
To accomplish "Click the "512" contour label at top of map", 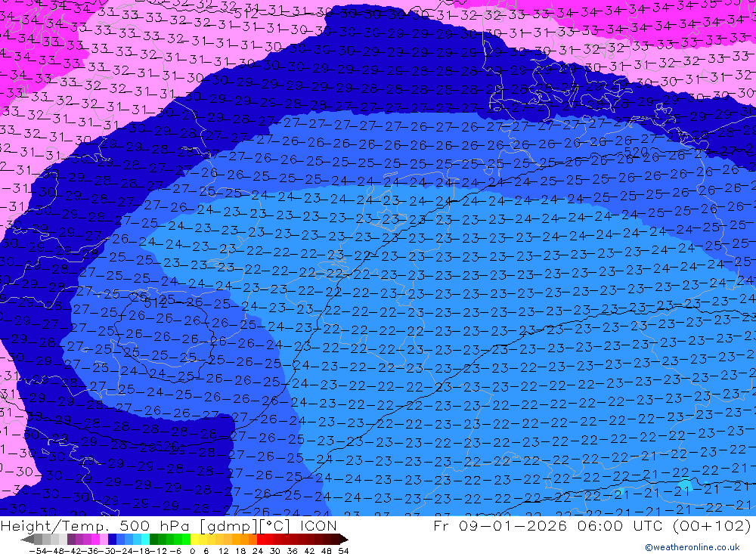I will (246, 14).
